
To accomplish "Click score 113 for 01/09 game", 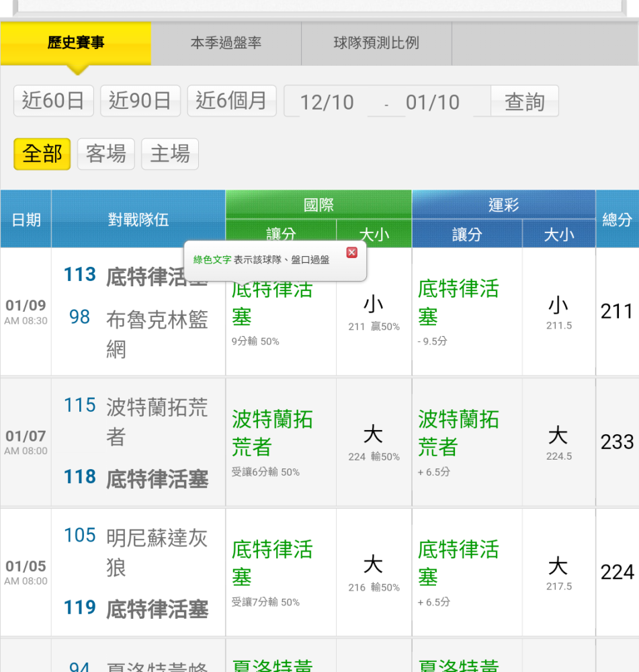I will tap(80, 275).
